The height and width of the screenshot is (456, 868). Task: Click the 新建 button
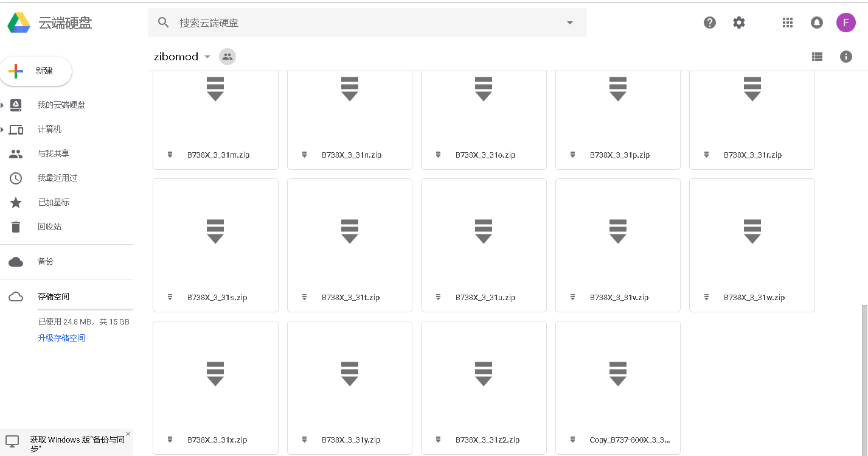click(x=36, y=71)
